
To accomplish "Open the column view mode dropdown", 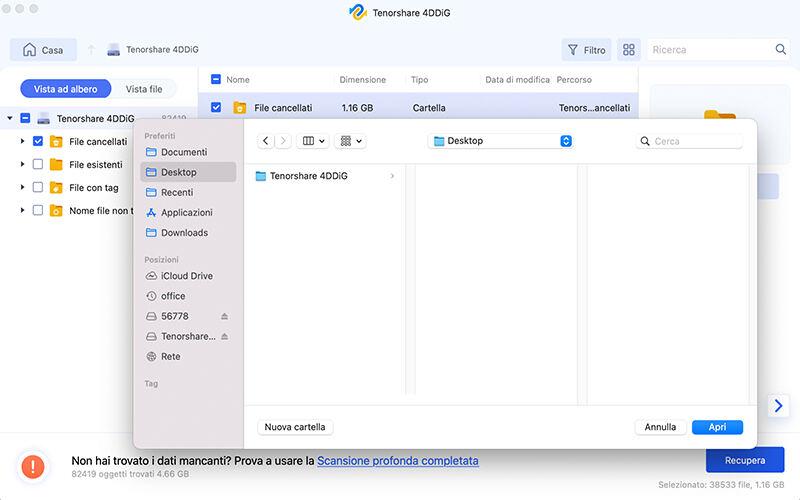I will (x=314, y=142).
